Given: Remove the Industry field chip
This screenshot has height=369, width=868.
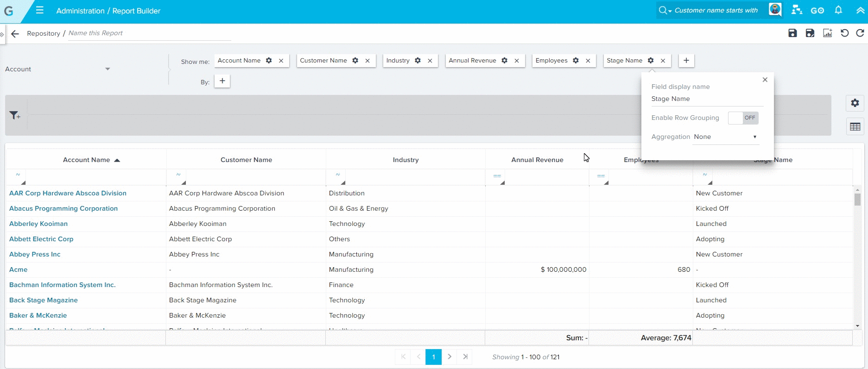Looking at the screenshot, I should click(x=430, y=61).
